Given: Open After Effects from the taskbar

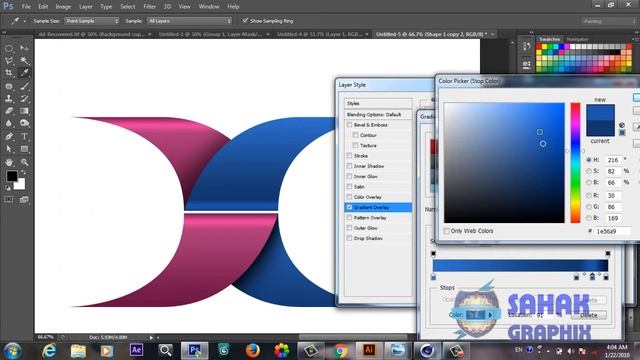Looking at the screenshot, I should pyautogui.click(x=136, y=350).
